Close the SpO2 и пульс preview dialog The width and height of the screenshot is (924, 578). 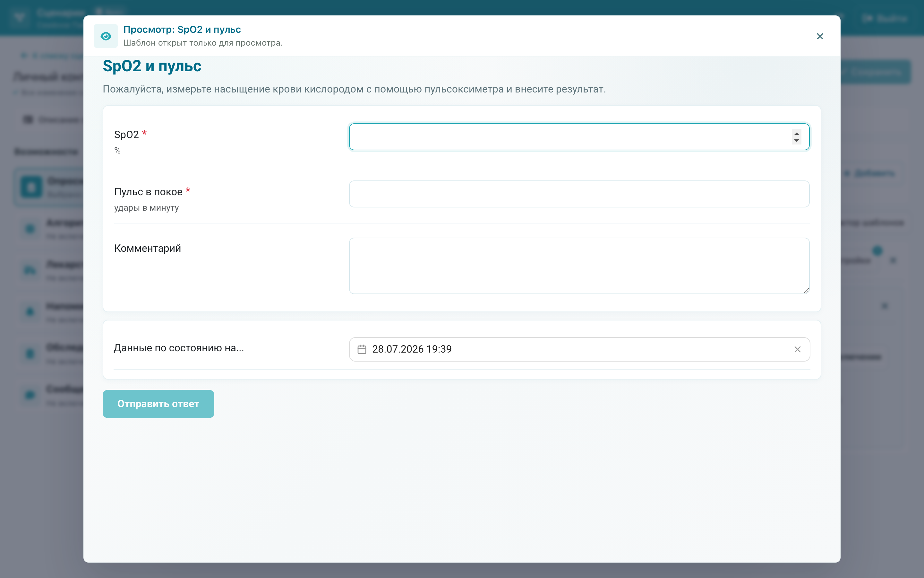[x=820, y=36]
